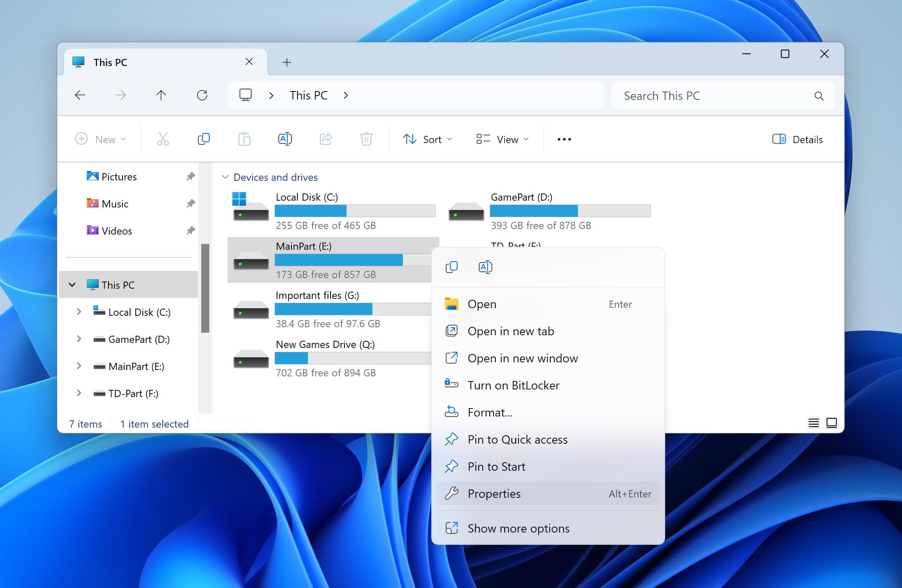Choose Open from the context menu

pos(548,304)
